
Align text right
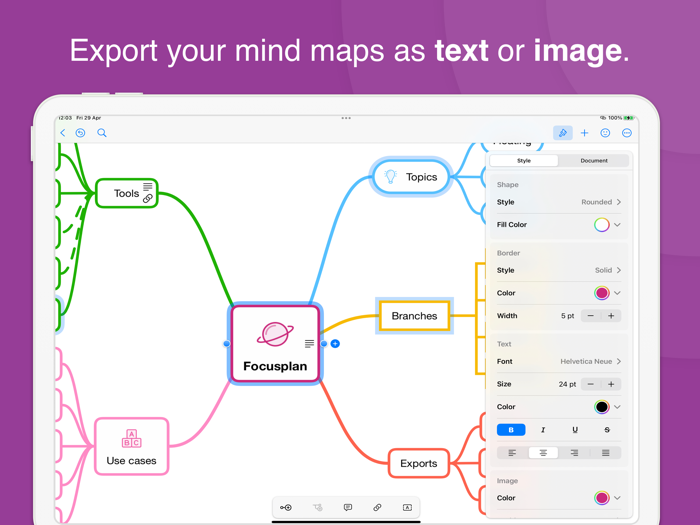tap(574, 453)
